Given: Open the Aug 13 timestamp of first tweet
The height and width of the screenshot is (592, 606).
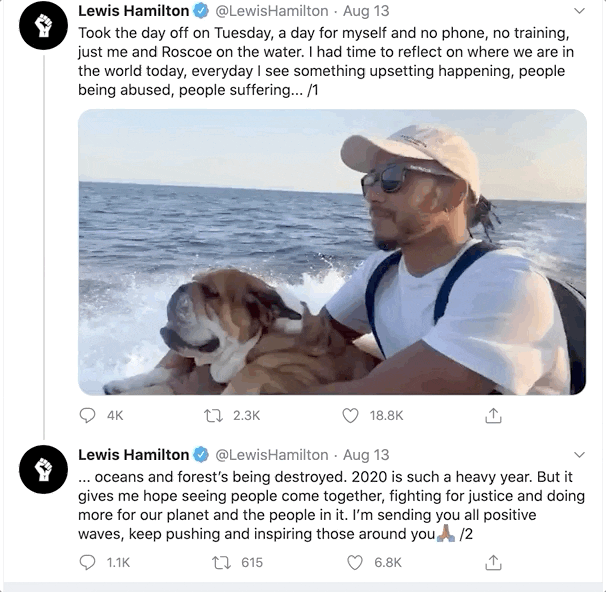Looking at the screenshot, I should click(366, 11).
